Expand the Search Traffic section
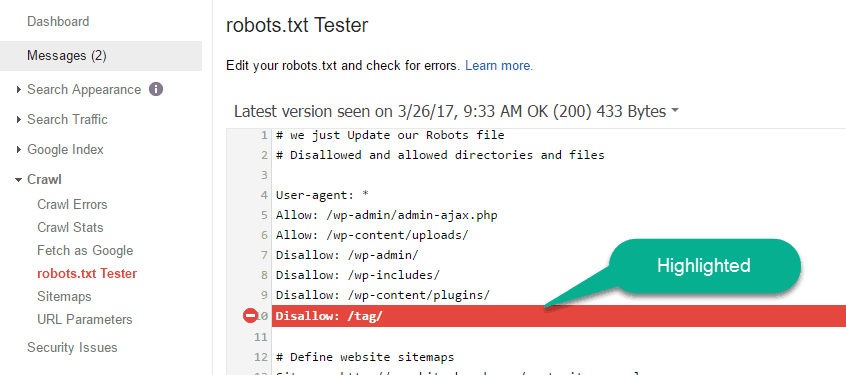Screen dimensions: 846x375 click(19, 119)
